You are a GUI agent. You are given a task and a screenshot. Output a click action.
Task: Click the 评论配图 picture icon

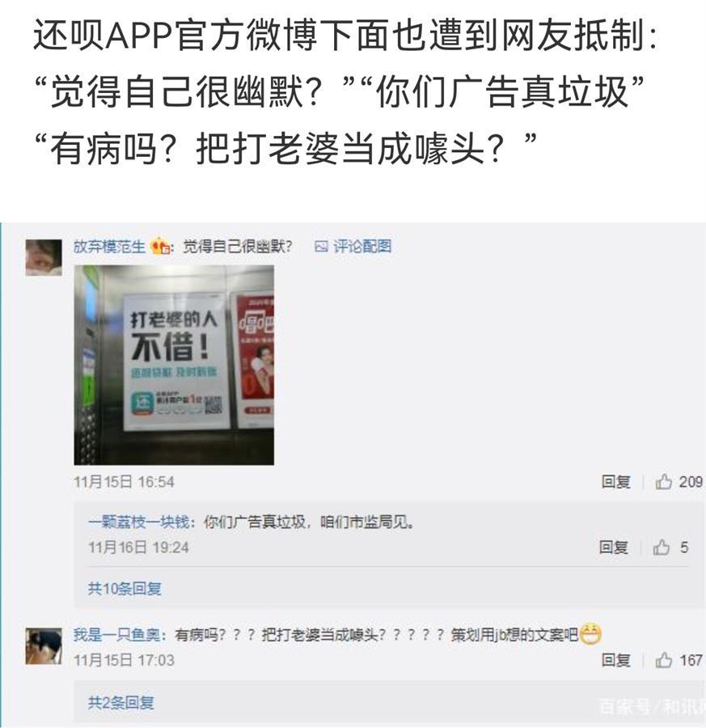(321, 246)
